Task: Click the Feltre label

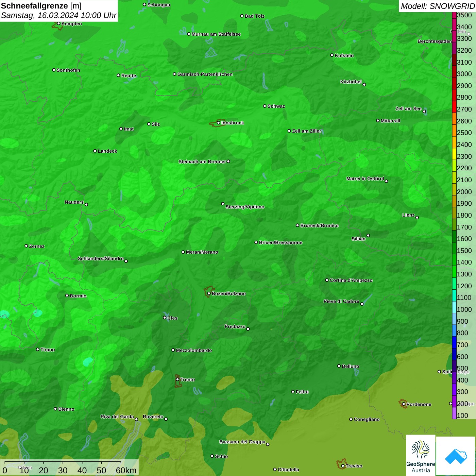Action: [x=302, y=392]
